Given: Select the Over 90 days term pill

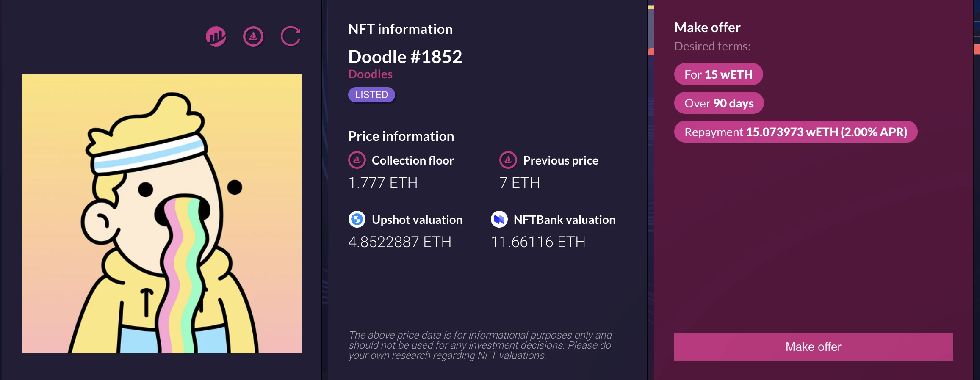Looking at the screenshot, I should [719, 103].
